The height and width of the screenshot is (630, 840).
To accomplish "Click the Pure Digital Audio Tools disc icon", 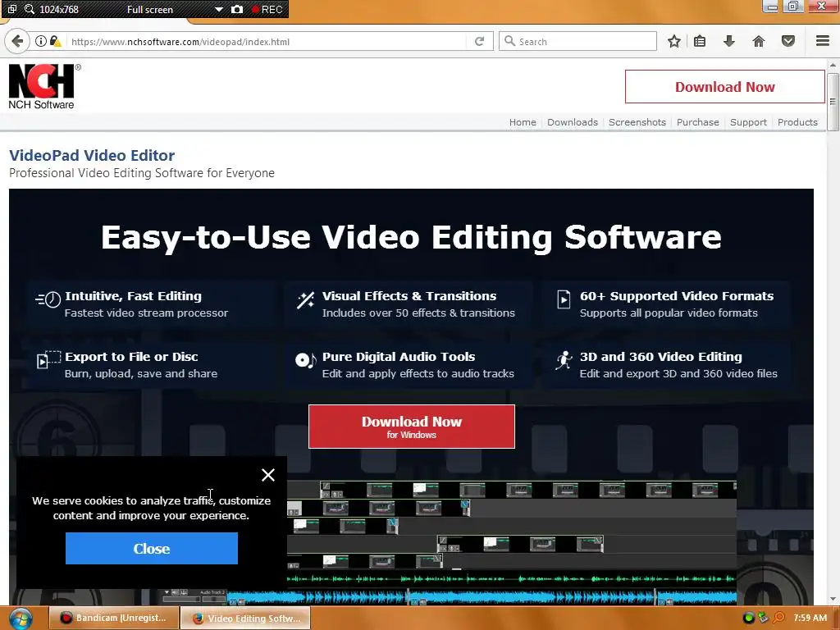I will pos(305,360).
